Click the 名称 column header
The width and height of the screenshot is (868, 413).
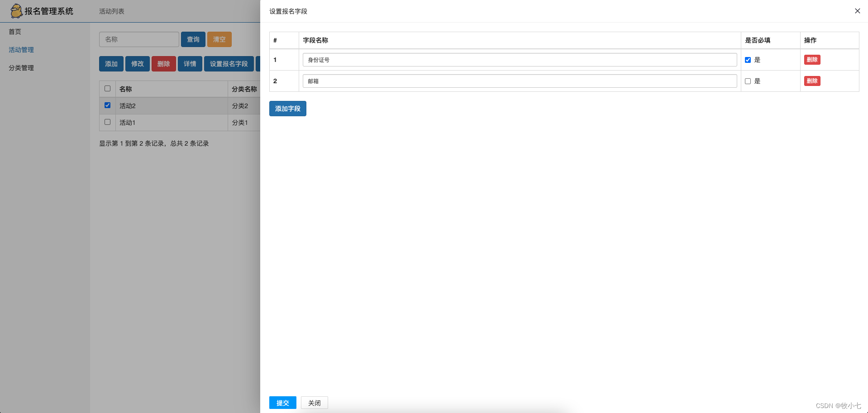point(172,89)
